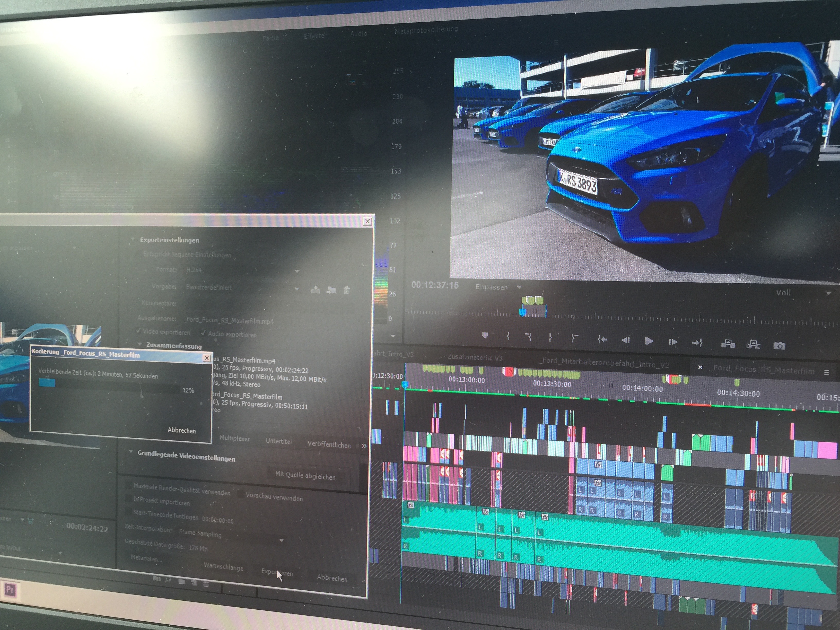This screenshot has width=840, height=630.
Task: Switch to the Veröffentlichen tab
Action: [329, 445]
